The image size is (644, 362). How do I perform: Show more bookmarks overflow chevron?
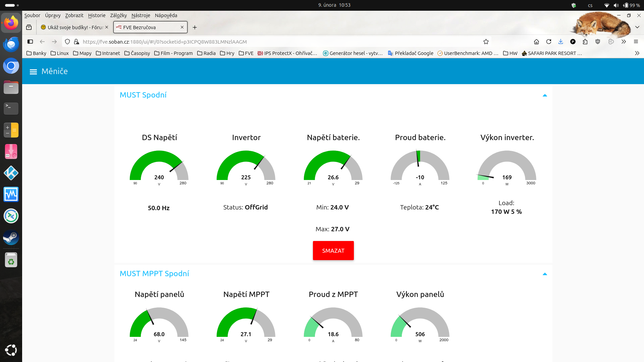coord(637,53)
